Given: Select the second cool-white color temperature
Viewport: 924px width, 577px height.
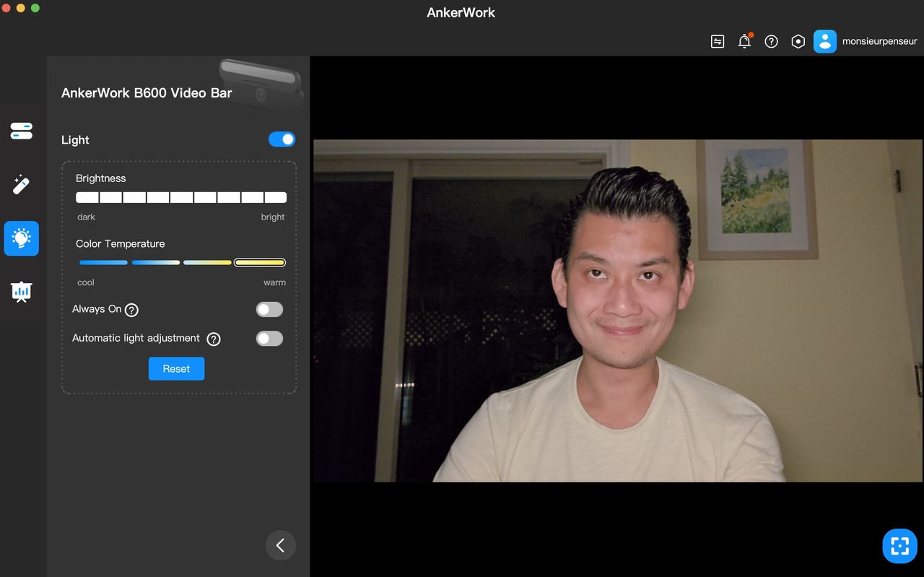Looking at the screenshot, I should click(x=156, y=262).
